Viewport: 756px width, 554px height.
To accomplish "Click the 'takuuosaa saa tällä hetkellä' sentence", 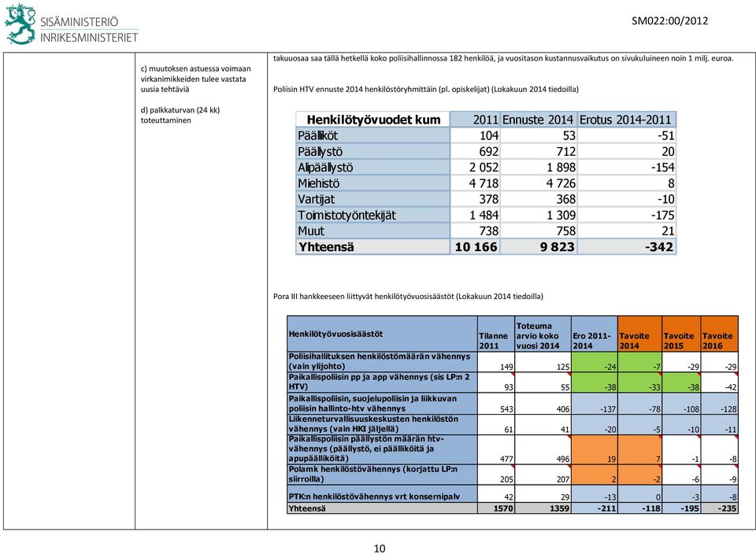I will click(503, 58).
